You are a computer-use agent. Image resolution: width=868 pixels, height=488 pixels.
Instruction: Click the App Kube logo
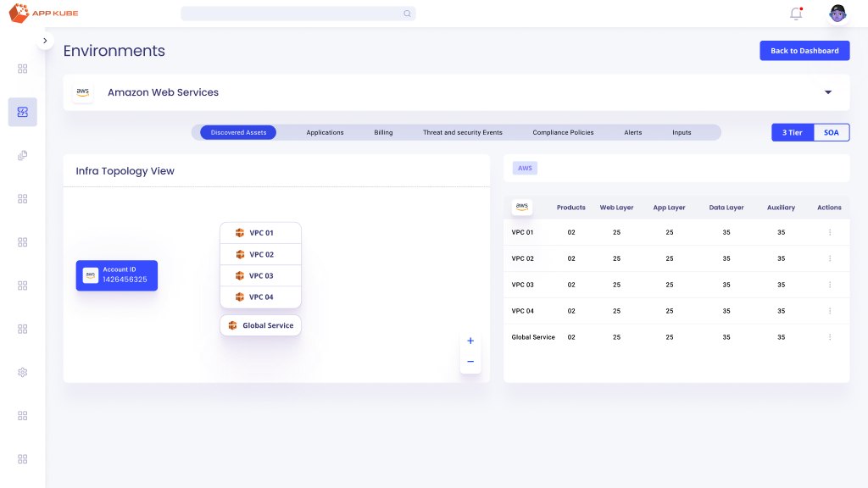click(x=43, y=13)
